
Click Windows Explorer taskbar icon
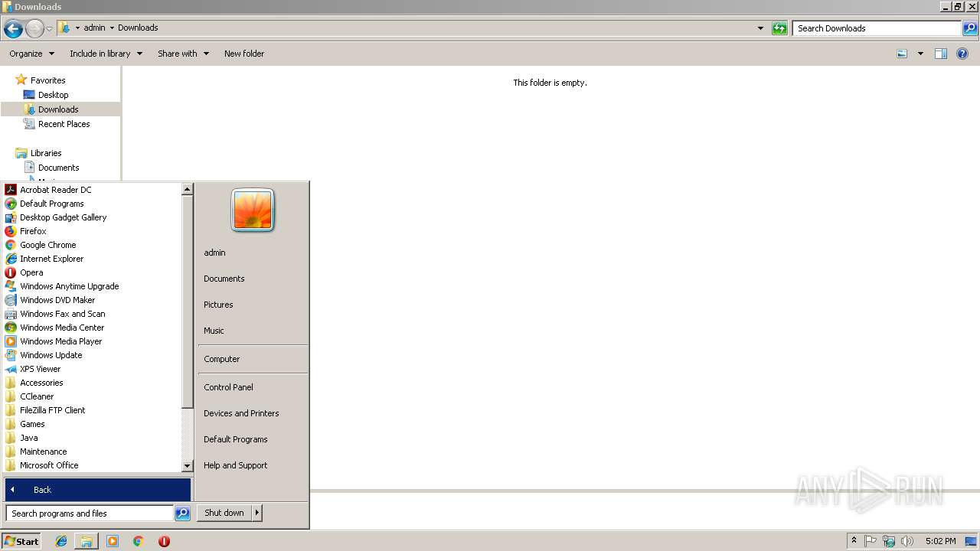[87, 541]
